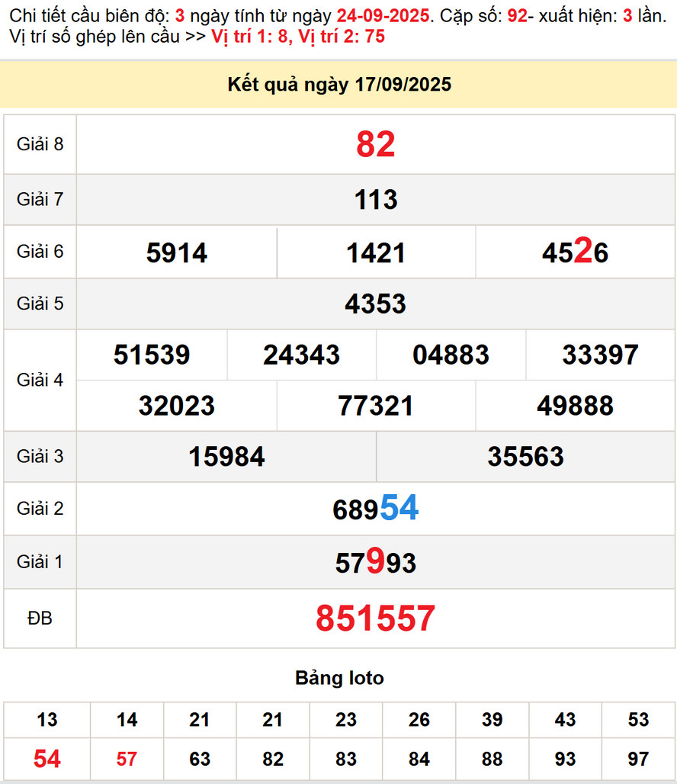
Task: Click Giải 1 number 57993
Action: 376,561
